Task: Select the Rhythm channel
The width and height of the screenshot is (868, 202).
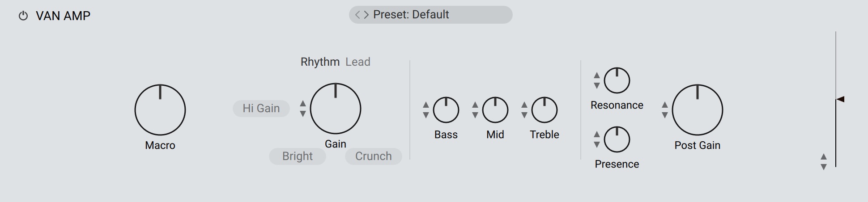Action: click(x=320, y=62)
